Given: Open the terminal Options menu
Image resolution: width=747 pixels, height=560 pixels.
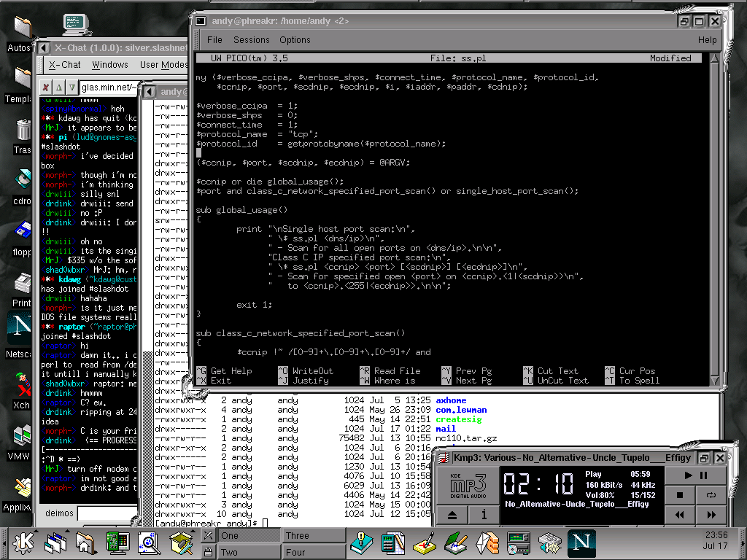Looking at the screenshot, I should click(x=295, y=40).
